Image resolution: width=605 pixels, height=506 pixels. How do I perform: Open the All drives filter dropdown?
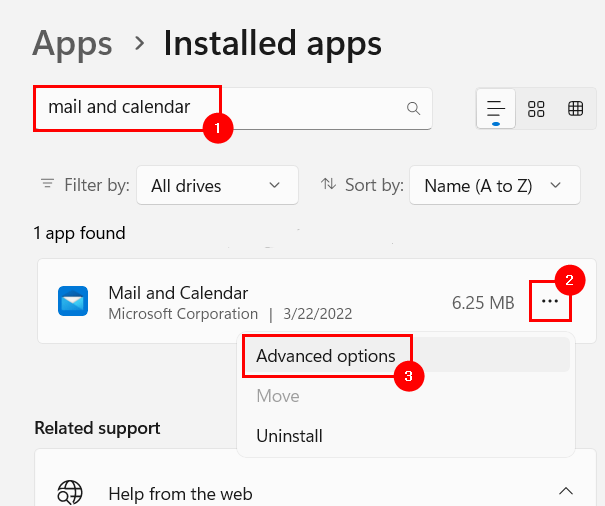pos(217,185)
